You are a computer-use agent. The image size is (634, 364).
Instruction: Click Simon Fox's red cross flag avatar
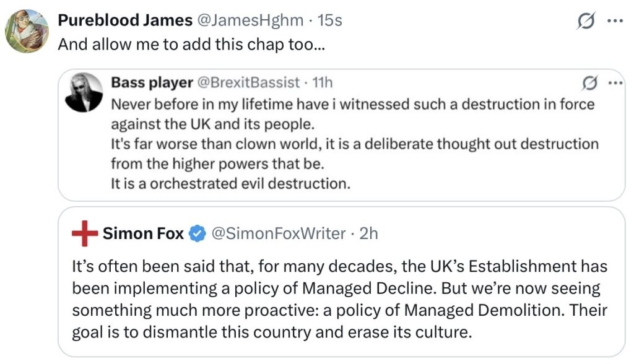pos(85,233)
